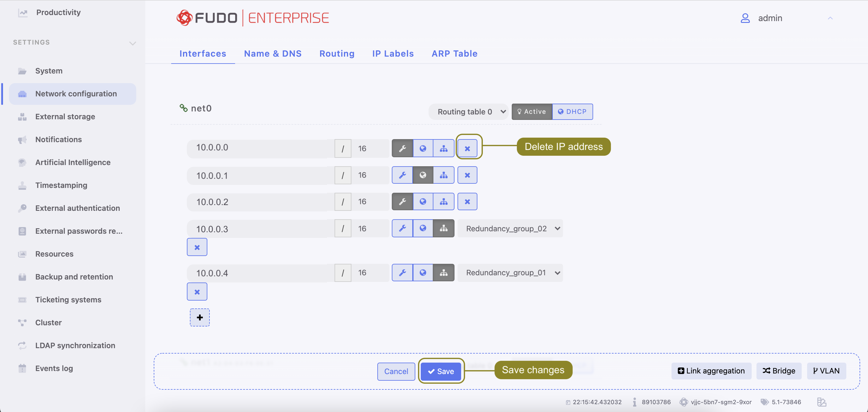This screenshot has height=412, width=868.
Task: Toggle management wrench for 10.0.0.0
Action: click(x=402, y=148)
